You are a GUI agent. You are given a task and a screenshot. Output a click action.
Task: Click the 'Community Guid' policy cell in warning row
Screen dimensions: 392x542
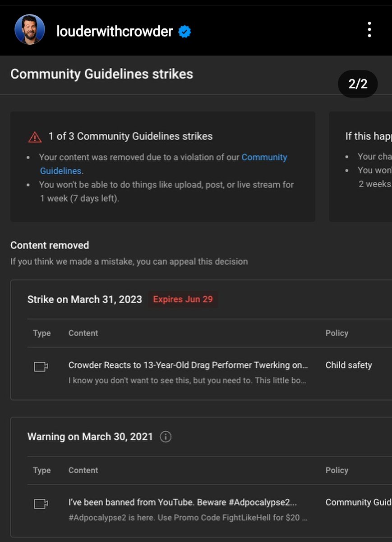[x=359, y=502]
